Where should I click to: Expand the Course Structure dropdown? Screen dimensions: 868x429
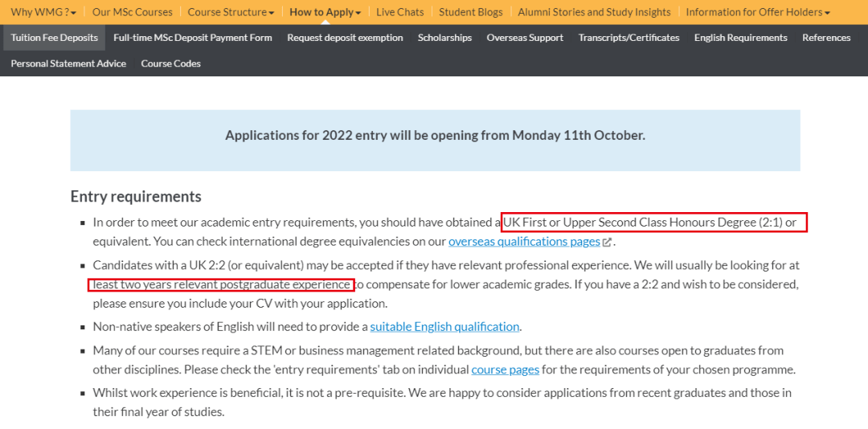pos(231,12)
